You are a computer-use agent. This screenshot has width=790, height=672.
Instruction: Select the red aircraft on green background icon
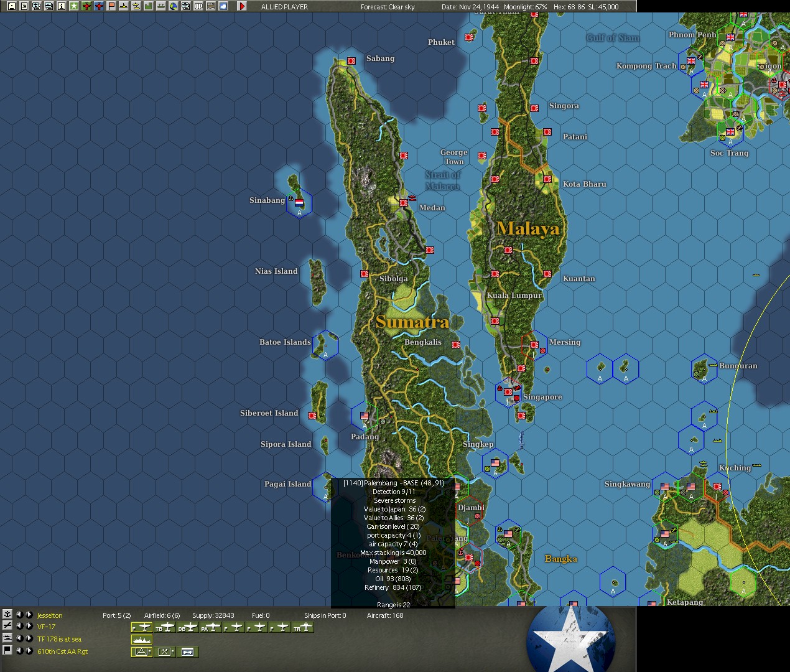click(x=86, y=6)
